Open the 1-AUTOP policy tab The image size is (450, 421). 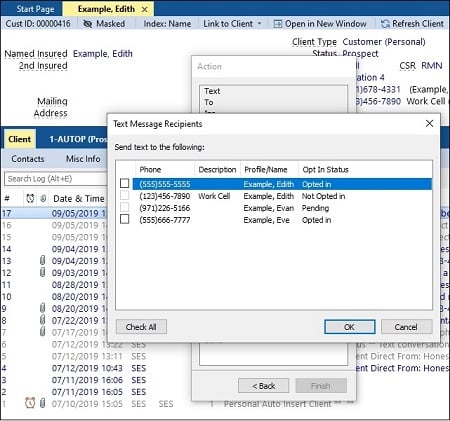tap(78, 139)
